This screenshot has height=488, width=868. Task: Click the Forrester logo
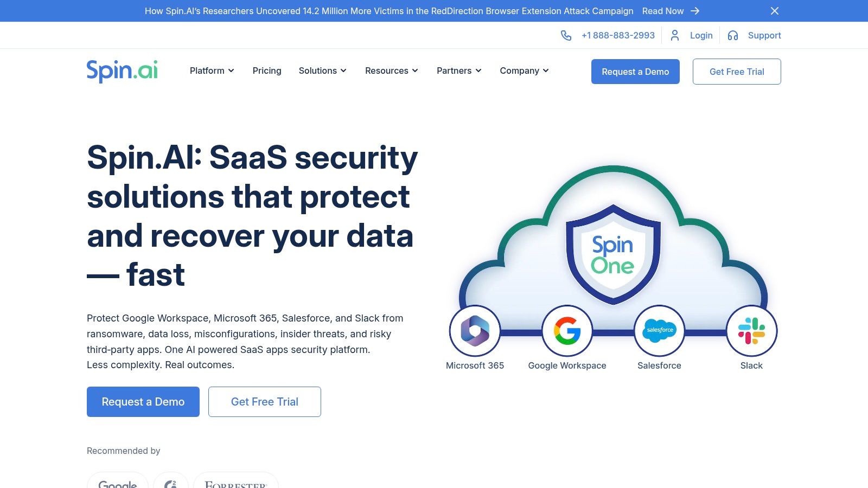tap(235, 483)
